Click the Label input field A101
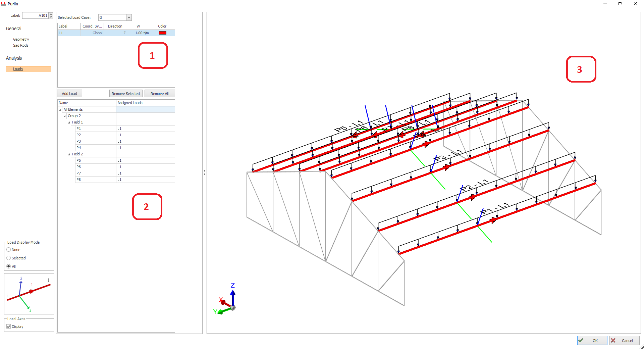Viewport: 644px width, 349px height. (36, 15)
